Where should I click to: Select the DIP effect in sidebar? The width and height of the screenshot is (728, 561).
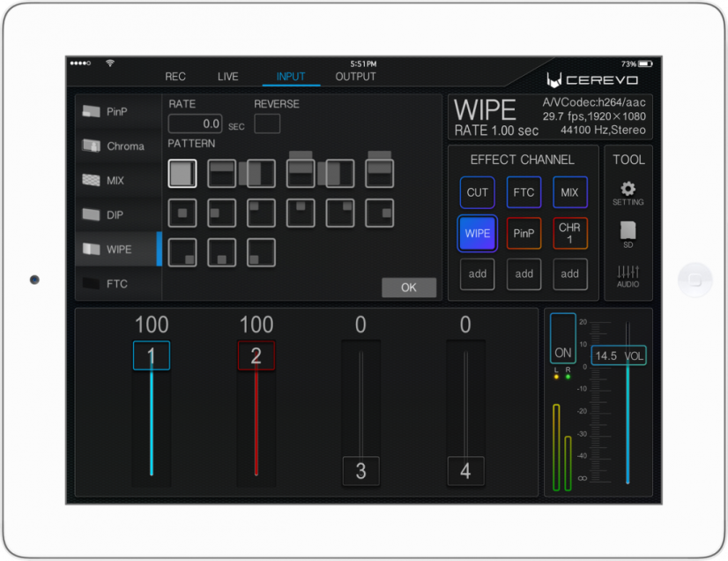coord(118,214)
